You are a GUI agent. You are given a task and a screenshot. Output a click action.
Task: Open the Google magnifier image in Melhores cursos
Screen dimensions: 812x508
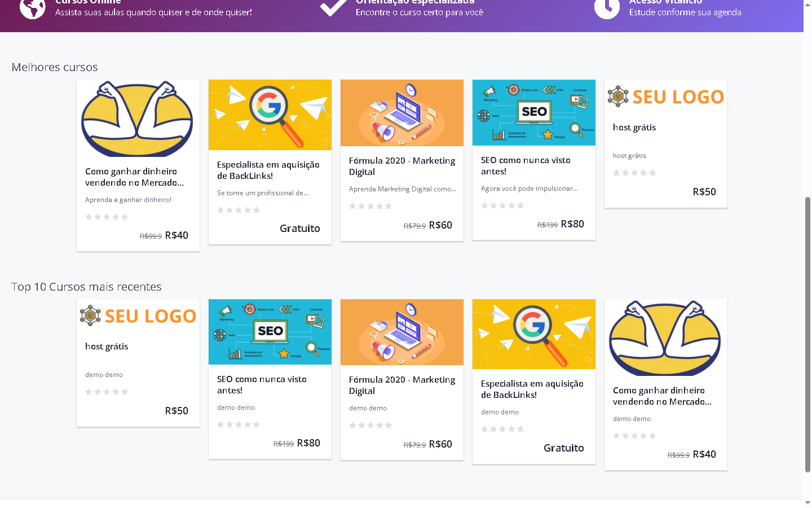(x=270, y=115)
